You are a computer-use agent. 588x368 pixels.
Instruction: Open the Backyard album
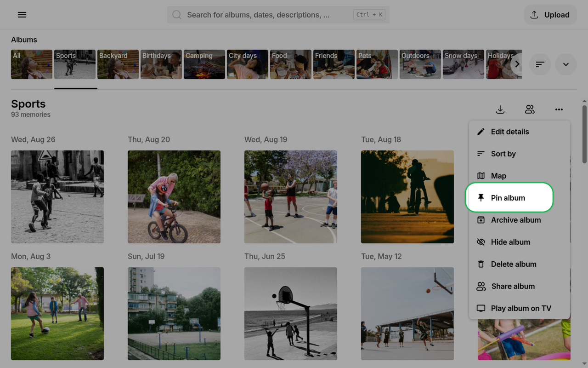click(x=118, y=64)
